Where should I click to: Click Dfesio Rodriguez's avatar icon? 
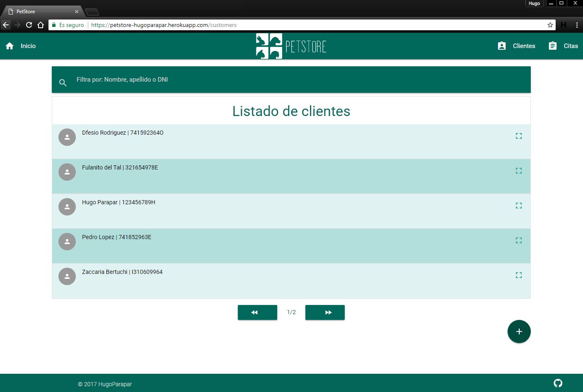coord(67,137)
